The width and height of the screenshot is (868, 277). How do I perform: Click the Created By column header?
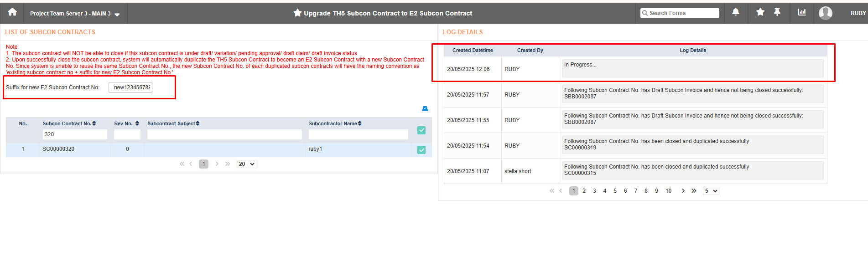click(x=530, y=50)
